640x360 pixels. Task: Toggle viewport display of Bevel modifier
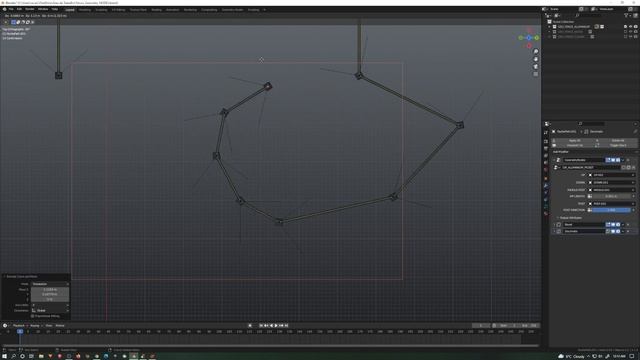[613, 224]
